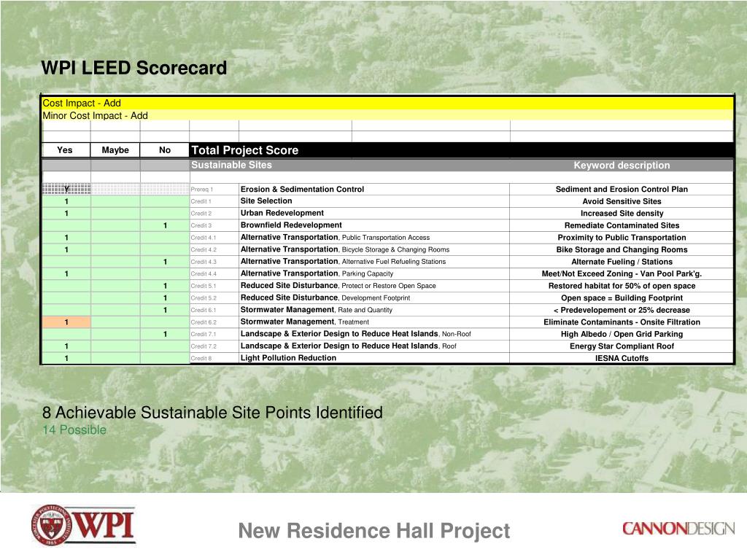The height and width of the screenshot is (560, 747).
Task: Click the 'Credit 3' label
Action: pos(201,225)
